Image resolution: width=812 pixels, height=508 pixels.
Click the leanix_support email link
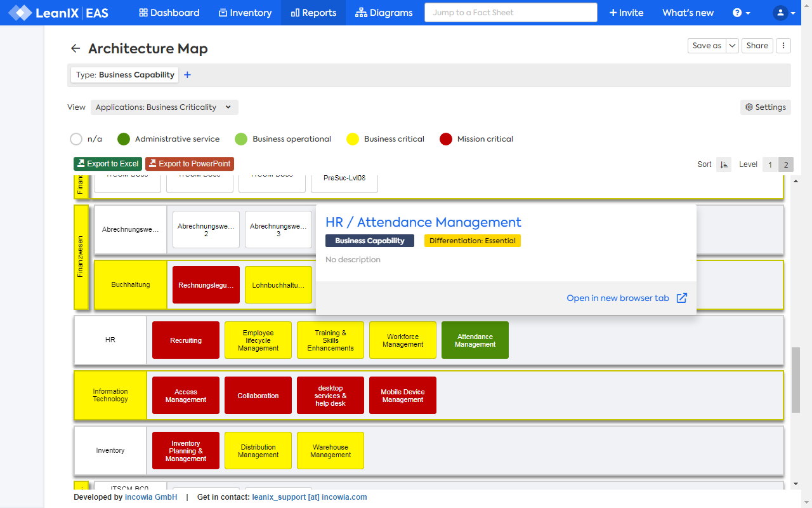coord(310,497)
